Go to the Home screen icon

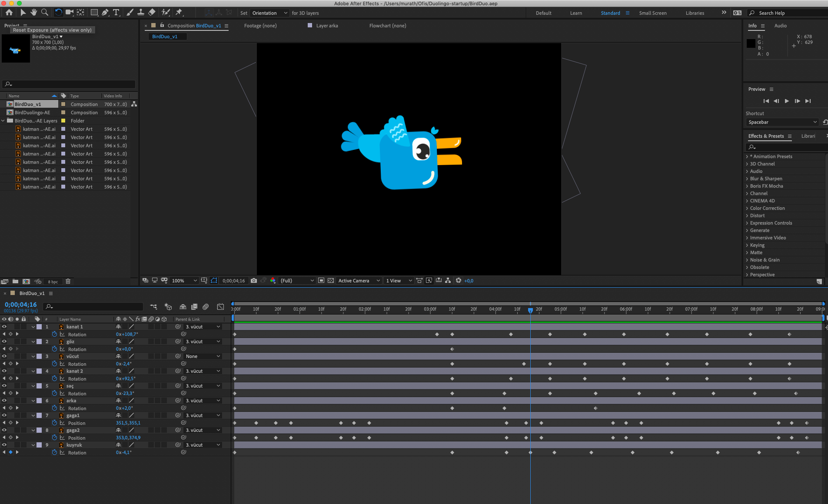click(x=9, y=13)
